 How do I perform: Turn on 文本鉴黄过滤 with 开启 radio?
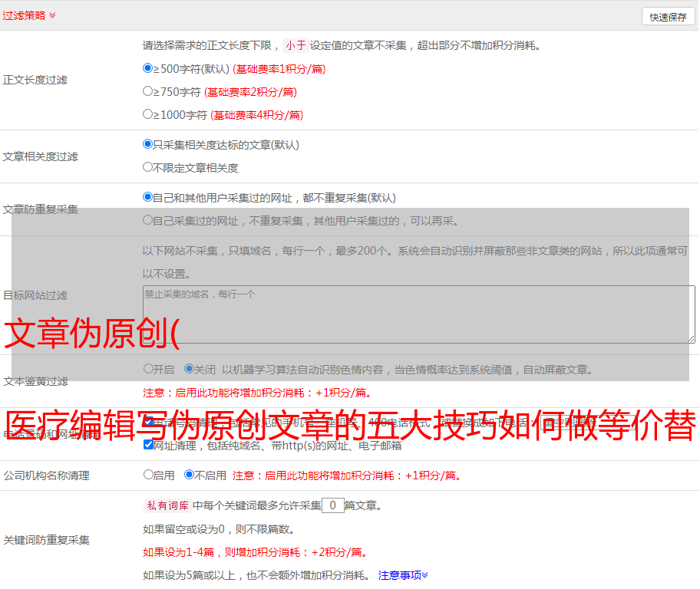coord(148,369)
